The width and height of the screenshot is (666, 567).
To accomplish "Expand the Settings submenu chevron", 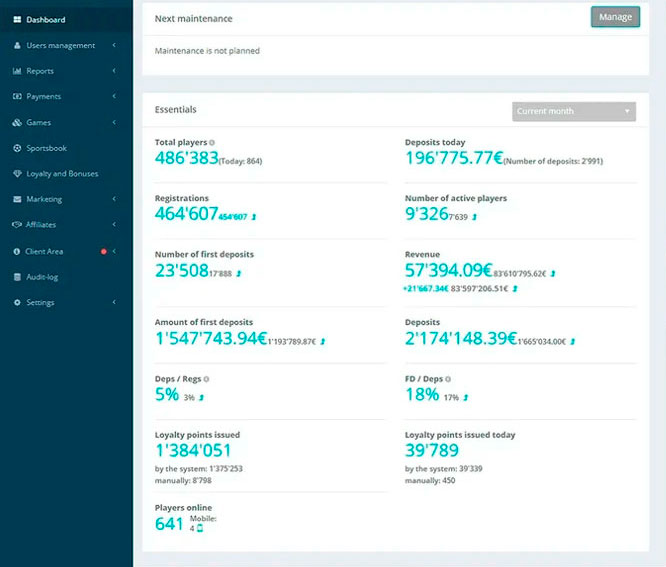I will click(114, 302).
